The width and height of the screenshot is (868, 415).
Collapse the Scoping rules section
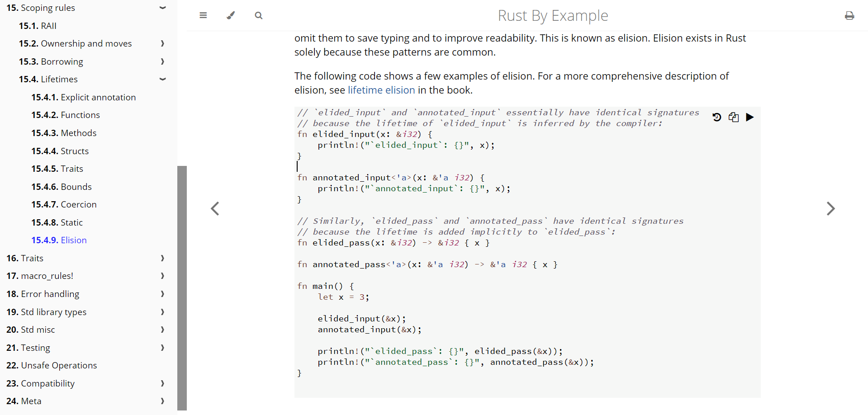(x=162, y=8)
